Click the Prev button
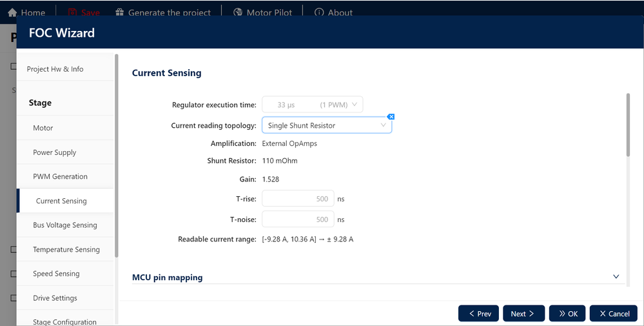The height and width of the screenshot is (326, 644). (x=478, y=313)
